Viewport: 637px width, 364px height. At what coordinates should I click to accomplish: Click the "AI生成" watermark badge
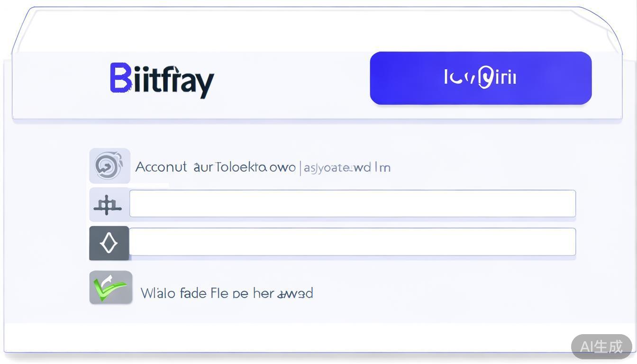pyautogui.click(x=601, y=346)
